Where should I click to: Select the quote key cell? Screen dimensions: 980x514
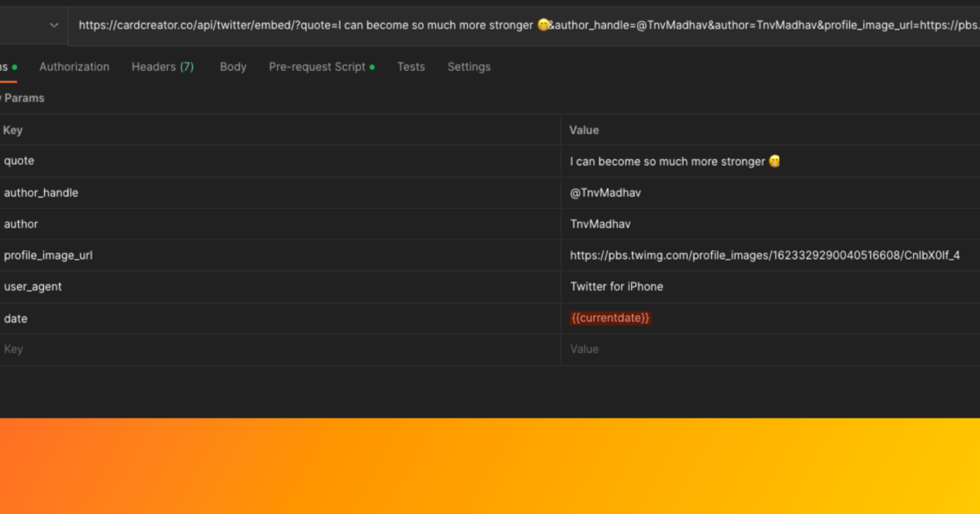click(x=20, y=162)
